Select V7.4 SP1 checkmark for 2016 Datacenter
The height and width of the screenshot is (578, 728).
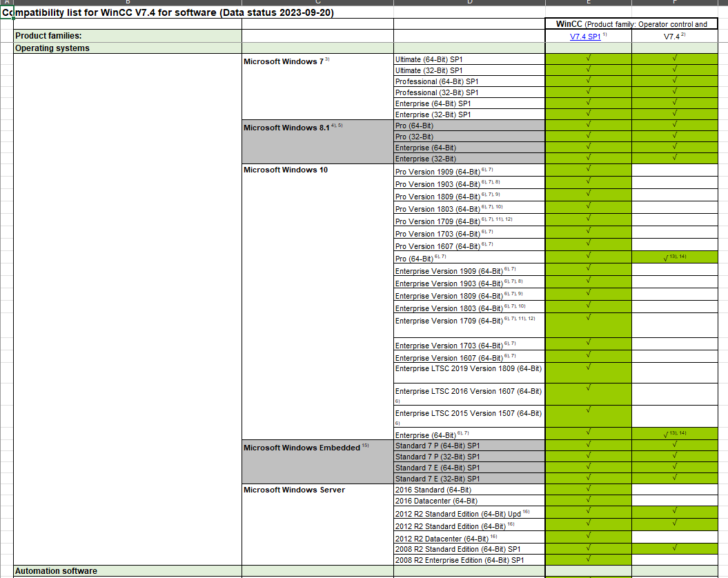point(588,501)
